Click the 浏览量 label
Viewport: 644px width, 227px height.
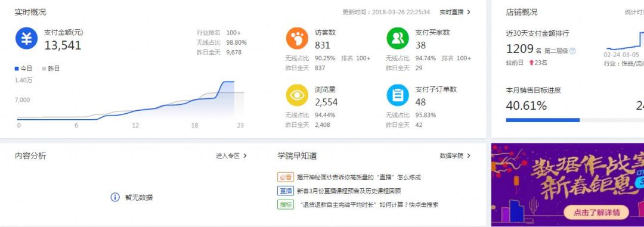coord(326,89)
